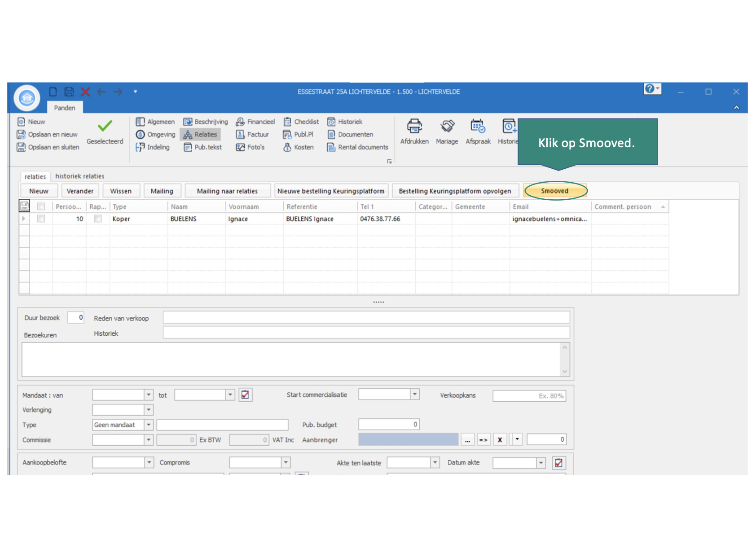Select the Relaties section
Image resolution: width=756 pixels, height=535 pixels.
200,134
